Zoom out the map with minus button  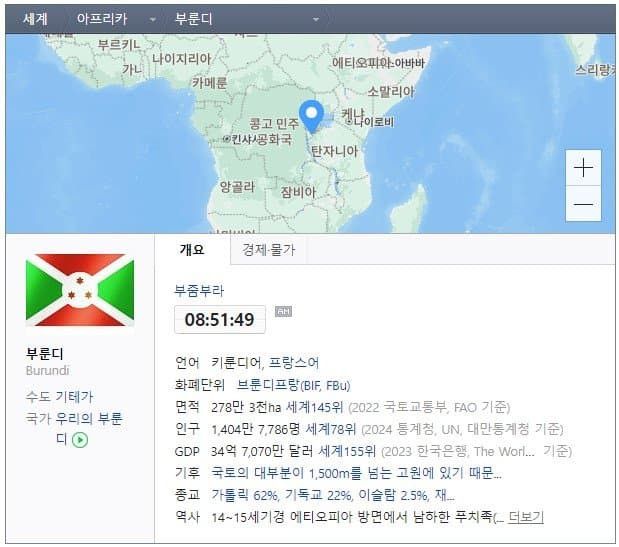583,205
